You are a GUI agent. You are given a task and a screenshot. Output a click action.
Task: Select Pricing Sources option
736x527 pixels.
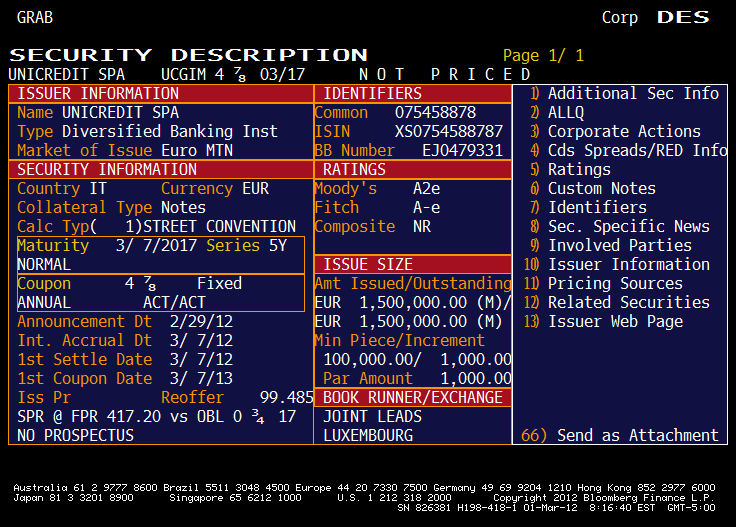pos(603,283)
